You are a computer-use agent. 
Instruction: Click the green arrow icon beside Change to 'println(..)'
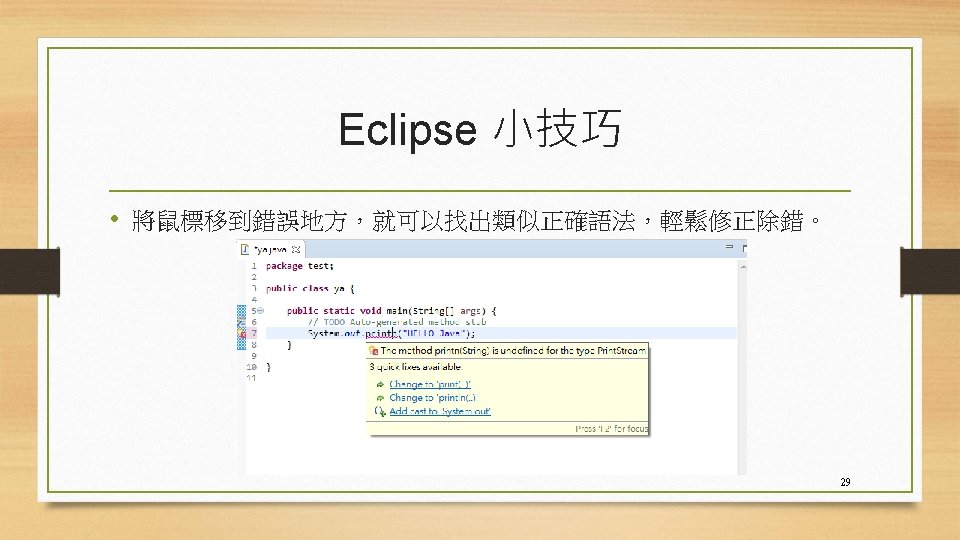tap(380, 398)
